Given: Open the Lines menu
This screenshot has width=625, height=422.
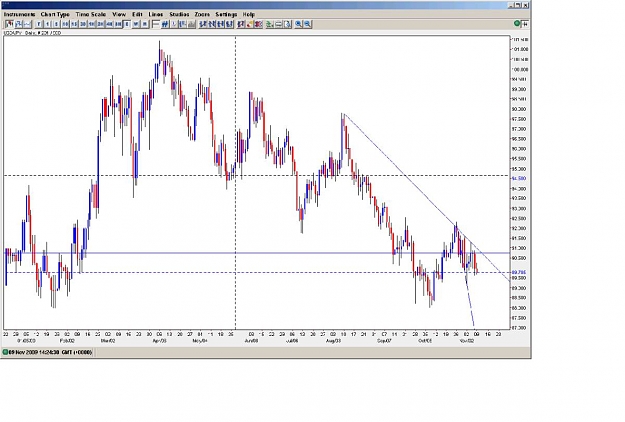Looking at the screenshot, I should tap(155, 14).
